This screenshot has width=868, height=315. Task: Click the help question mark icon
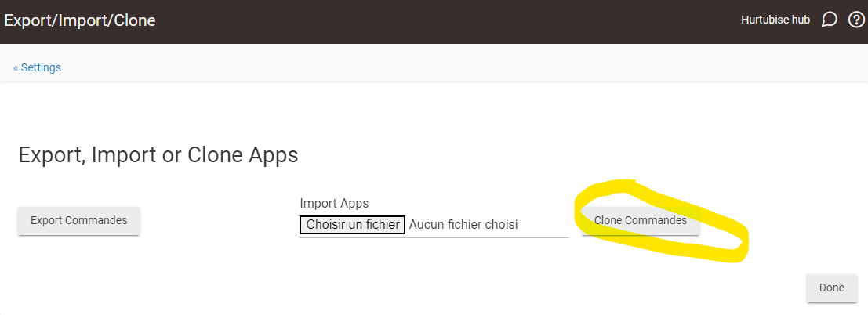[x=856, y=20]
